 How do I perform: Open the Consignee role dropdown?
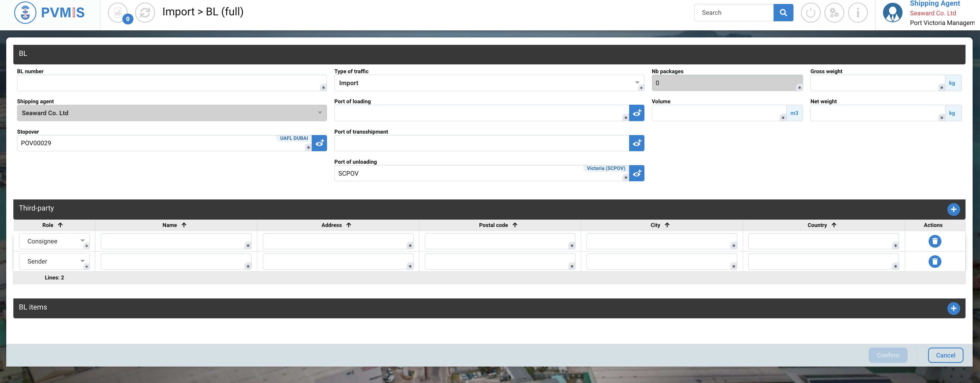pos(54,241)
